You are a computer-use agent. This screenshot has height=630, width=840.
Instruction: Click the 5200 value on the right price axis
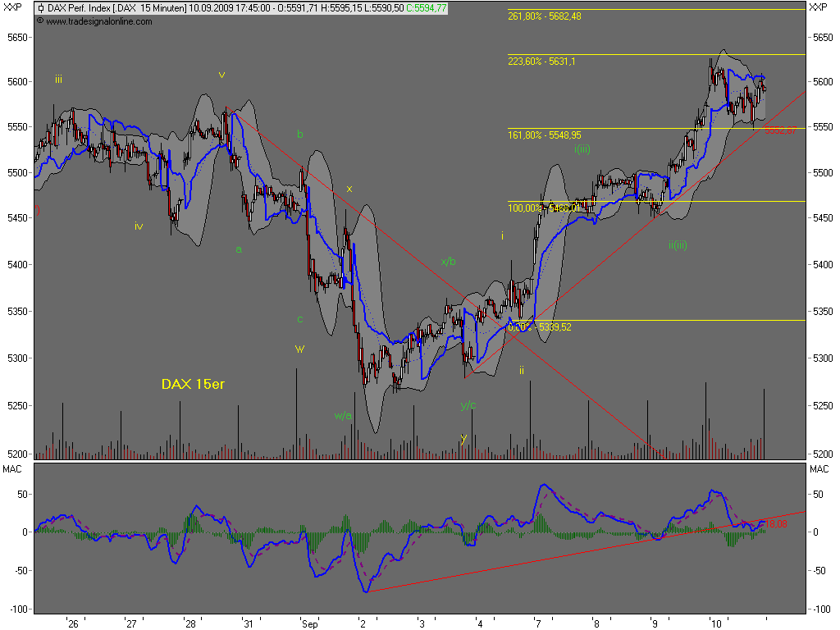(824, 454)
